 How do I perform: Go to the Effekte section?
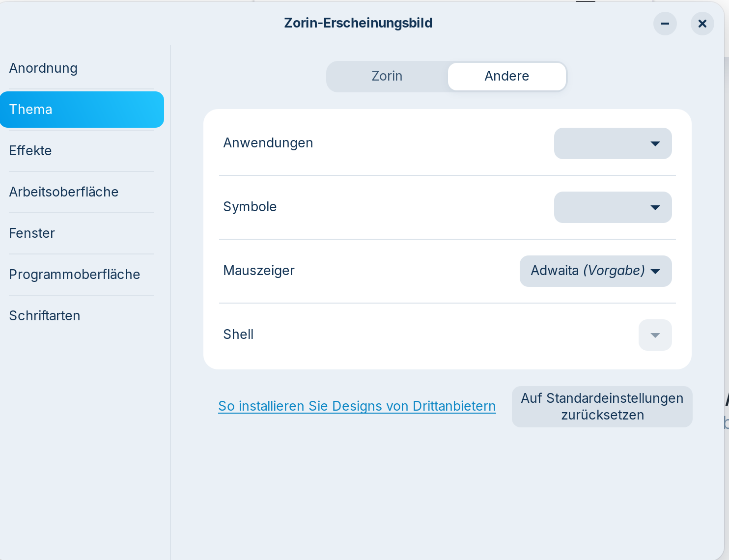[30, 151]
